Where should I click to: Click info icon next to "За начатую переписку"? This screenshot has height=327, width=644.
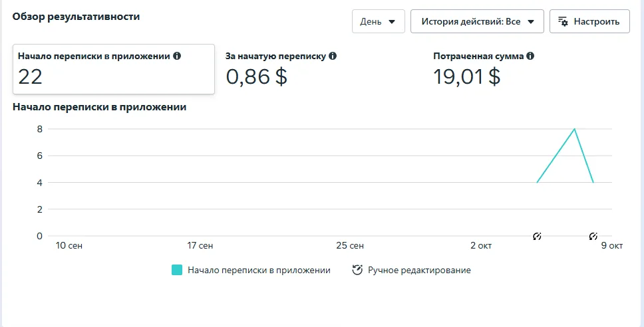[x=333, y=56]
